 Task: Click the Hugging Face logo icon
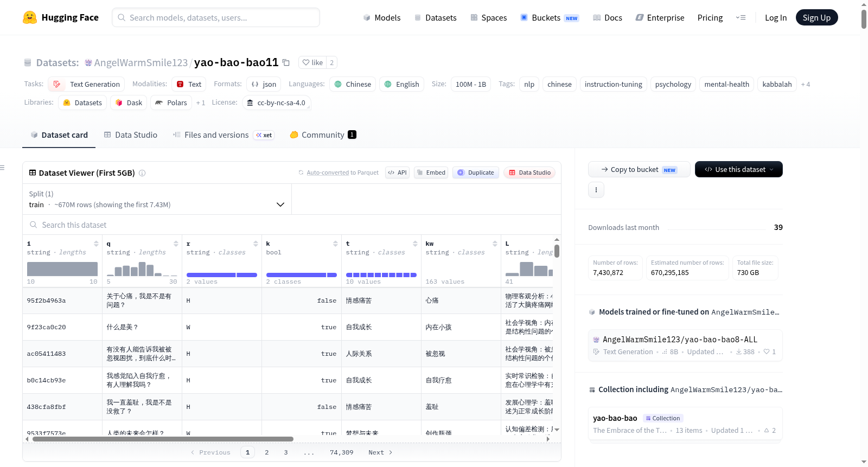point(30,17)
